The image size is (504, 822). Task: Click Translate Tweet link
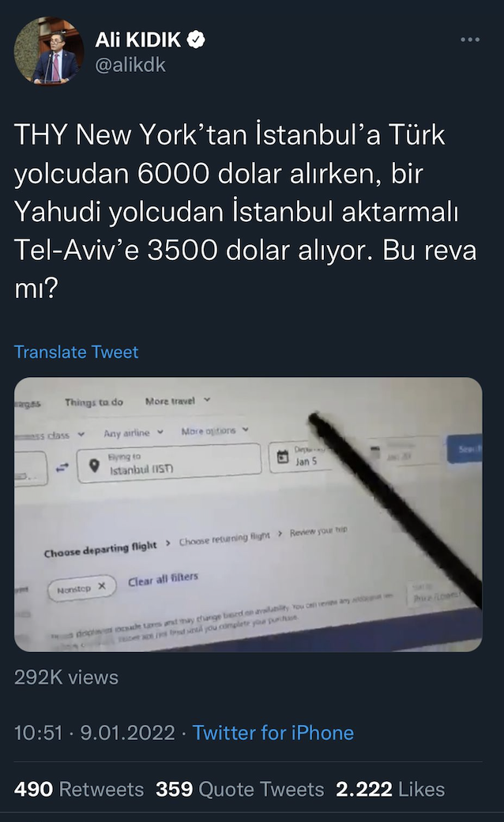[x=77, y=352]
